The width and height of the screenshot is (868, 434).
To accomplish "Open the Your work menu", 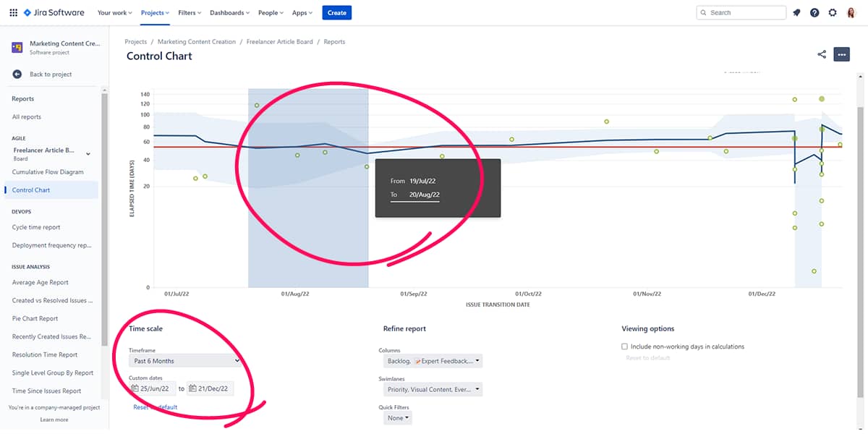I will pyautogui.click(x=114, y=12).
